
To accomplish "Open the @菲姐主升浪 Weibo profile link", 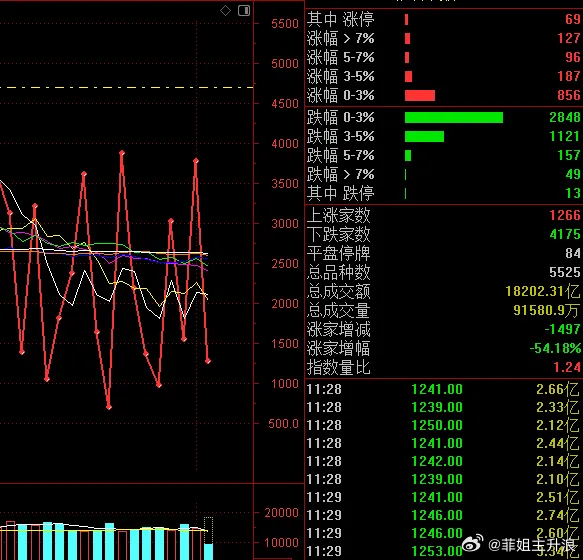I will coord(532,545).
